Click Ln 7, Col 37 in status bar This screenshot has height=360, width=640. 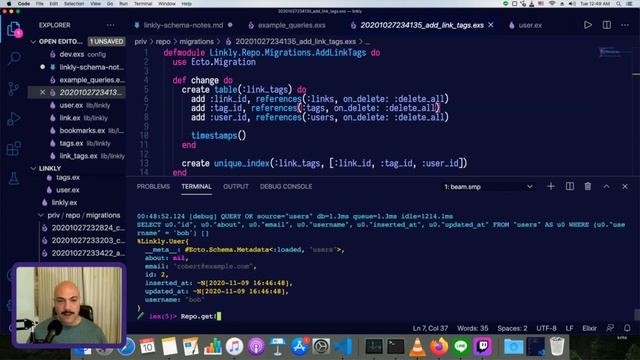coord(430,328)
